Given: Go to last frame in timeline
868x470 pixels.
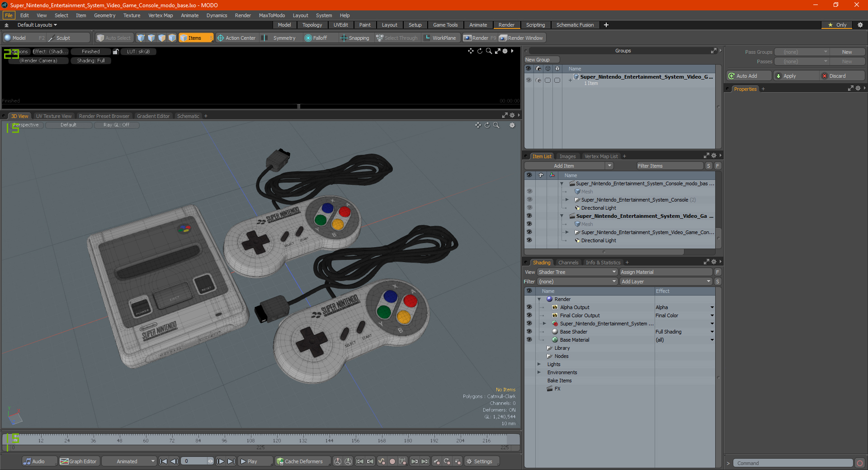Looking at the screenshot, I should pyautogui.click(x=231, y=461).
